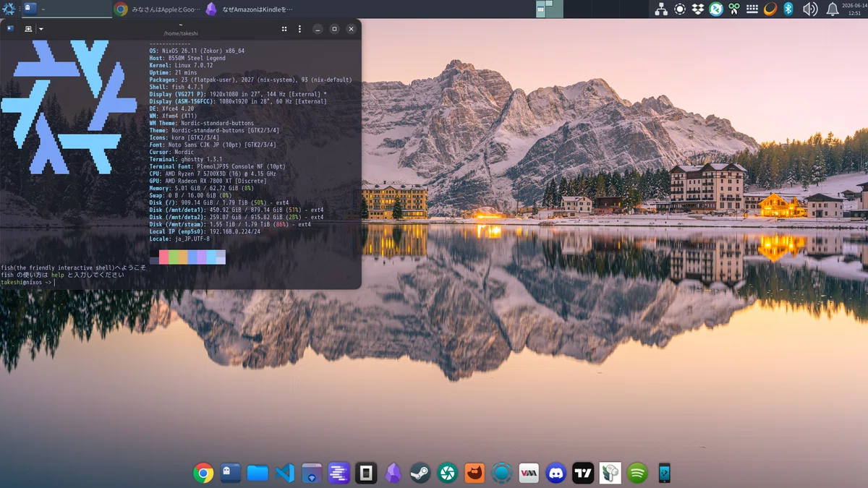Switch to Obsidian window 'なぜAmazonはKindleを…'
Image resolution: width=868 pixels, height=488 pixels.
pos(250,9)
